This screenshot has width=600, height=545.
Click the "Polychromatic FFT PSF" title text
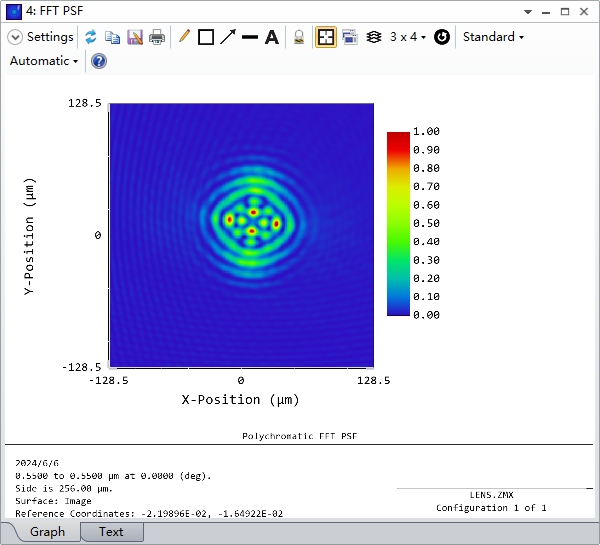(x=300, y=436)
